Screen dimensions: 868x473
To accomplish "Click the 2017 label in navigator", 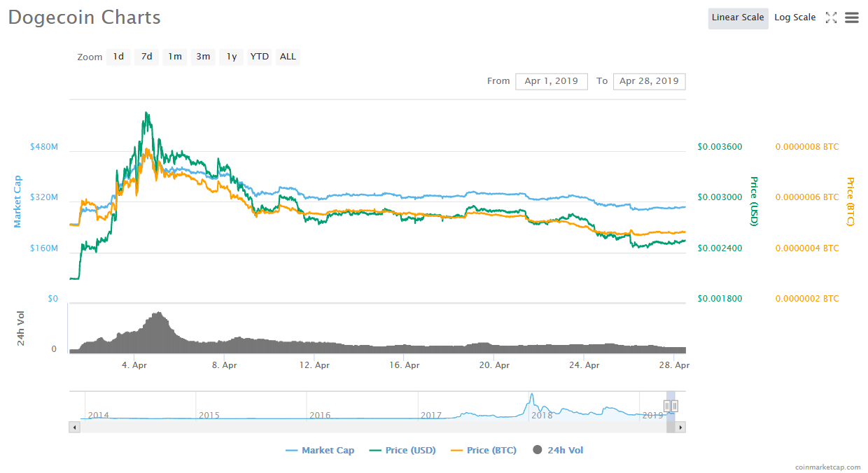I will pos(431,415).
